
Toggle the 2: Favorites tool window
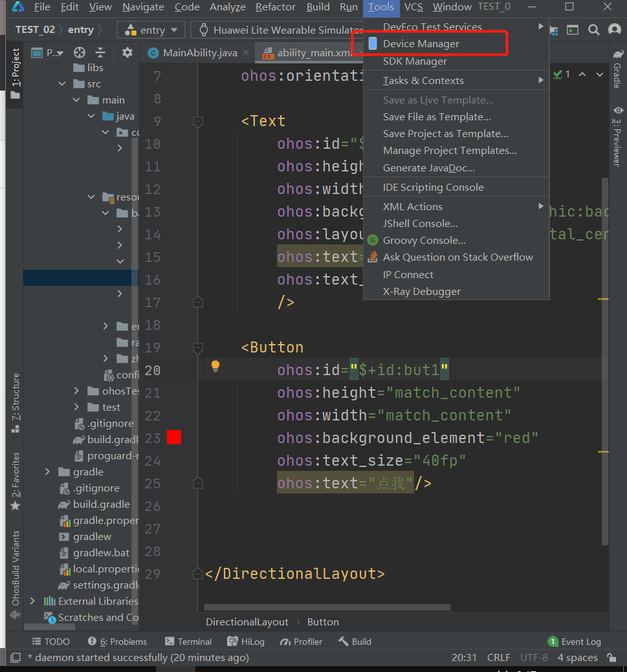pyautogui.click(x=16, y=481)
